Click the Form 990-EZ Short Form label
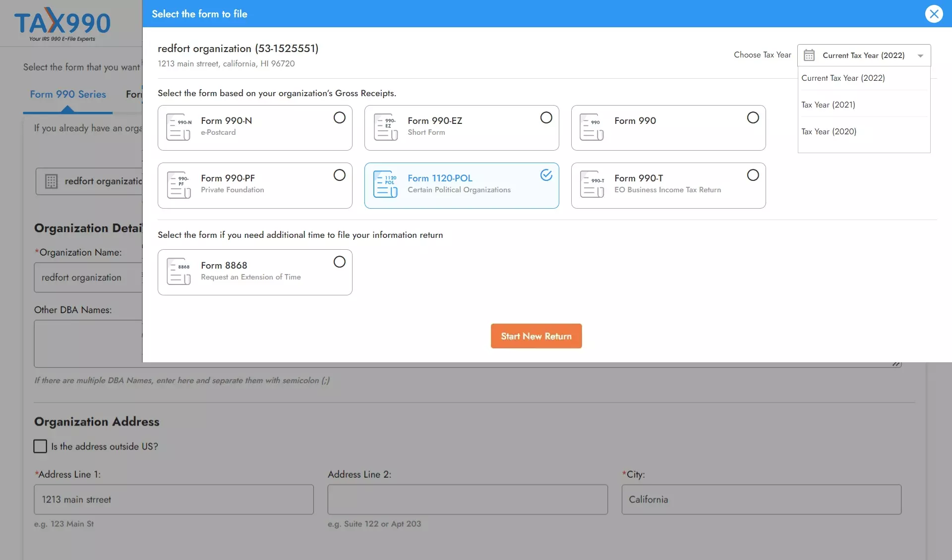This screenshot has height=560, width=952. coord(435,126)
